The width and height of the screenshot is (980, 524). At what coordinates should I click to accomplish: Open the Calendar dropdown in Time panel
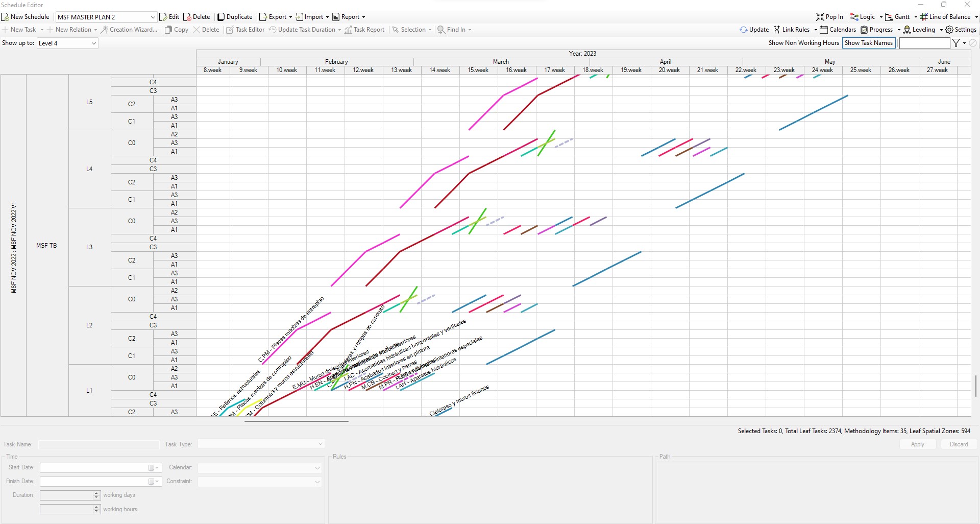pyautogui.click(x=260, y=468)
